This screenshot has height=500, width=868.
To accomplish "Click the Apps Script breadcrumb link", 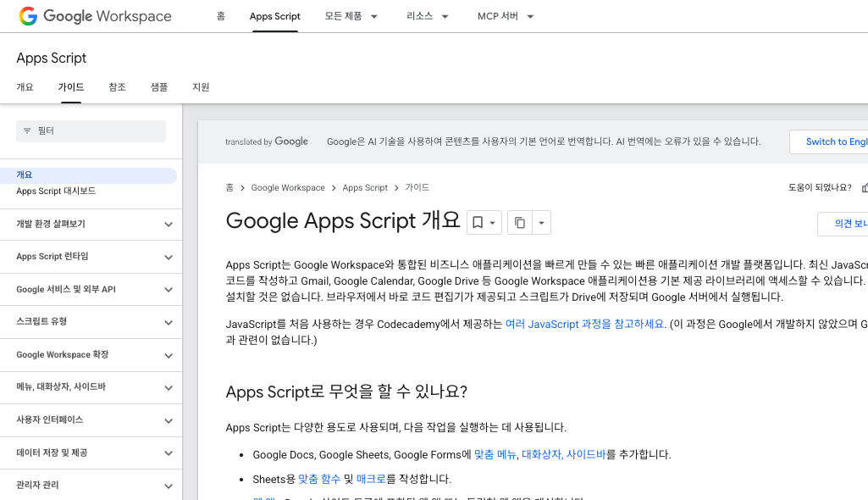I will 365,187.
